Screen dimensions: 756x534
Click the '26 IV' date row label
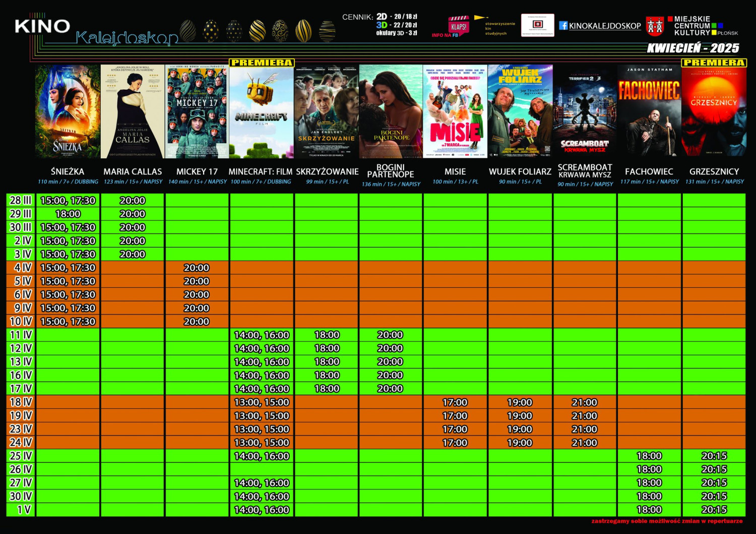point(21,469)
